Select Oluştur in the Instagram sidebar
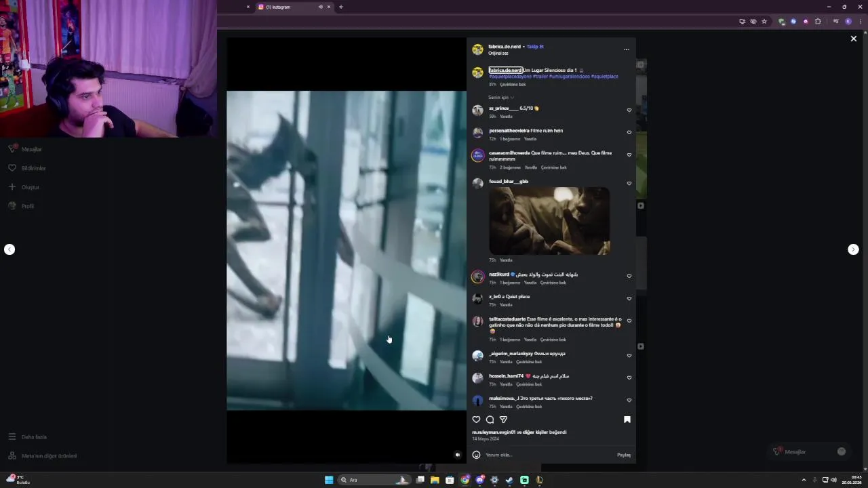Image resolution: width=868 pixels, height=488 pixels. pyautogui.click(x=24, y=187)
